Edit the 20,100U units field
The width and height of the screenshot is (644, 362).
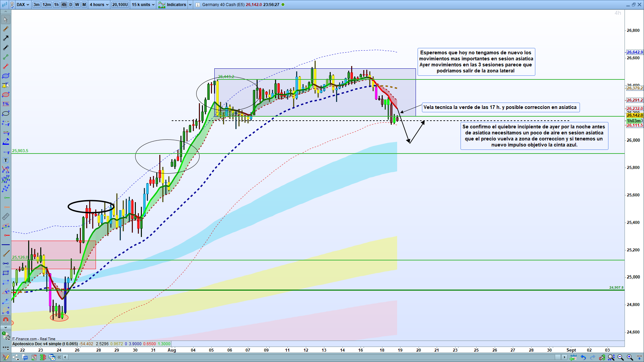[120, 5]
